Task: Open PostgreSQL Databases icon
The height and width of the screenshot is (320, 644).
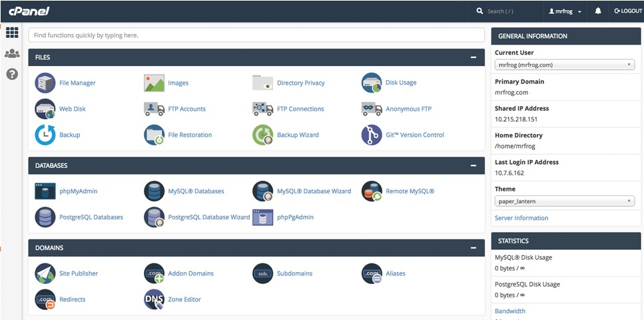Action: [x=45, y=217]
